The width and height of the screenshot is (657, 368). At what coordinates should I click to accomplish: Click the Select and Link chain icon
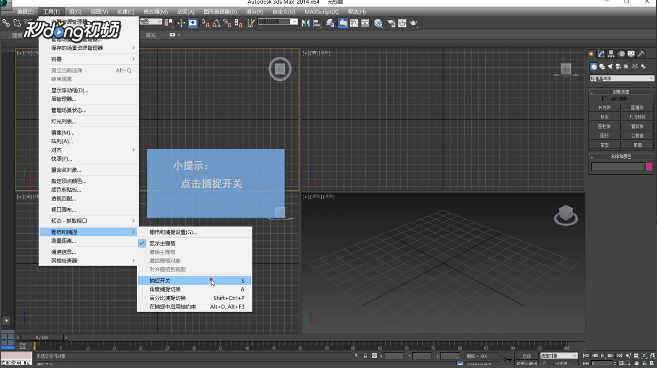tap(6, 23)
